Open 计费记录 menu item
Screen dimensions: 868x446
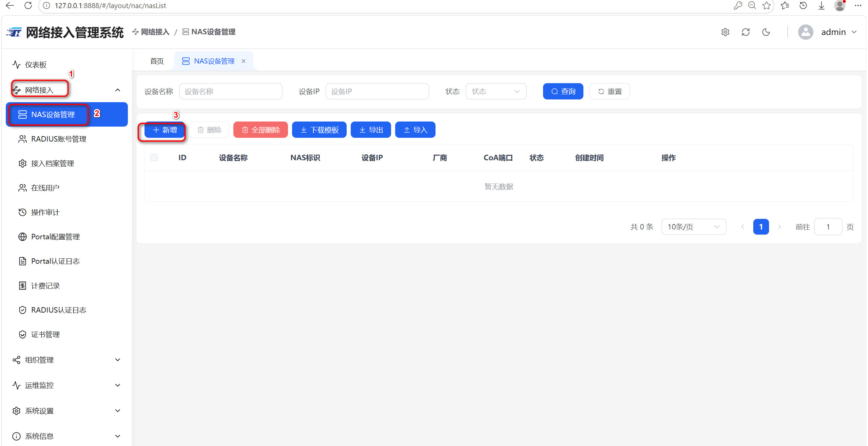click(x=67, y=285)
